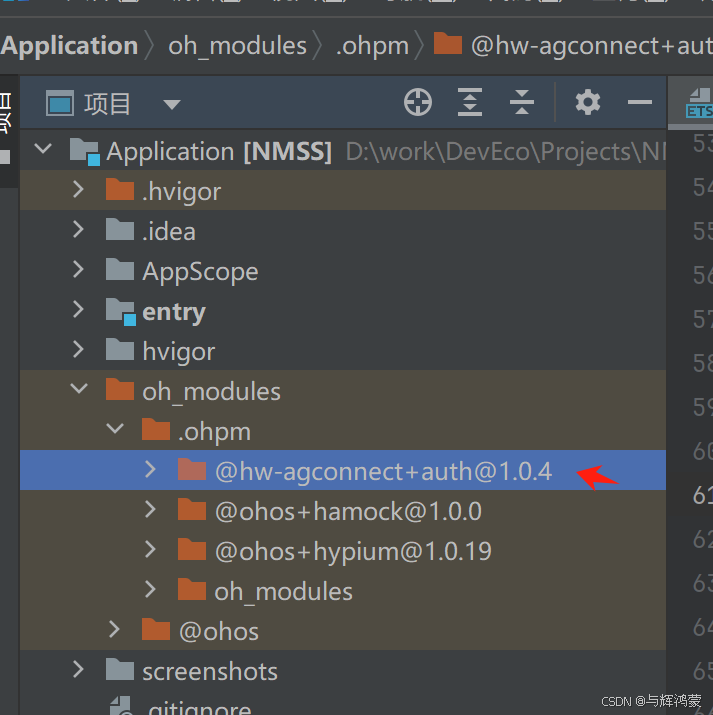Expand nested oh_modules chevron under .ohpm
The width and height of the screenshot is (713, 715).
coord(150,589)
